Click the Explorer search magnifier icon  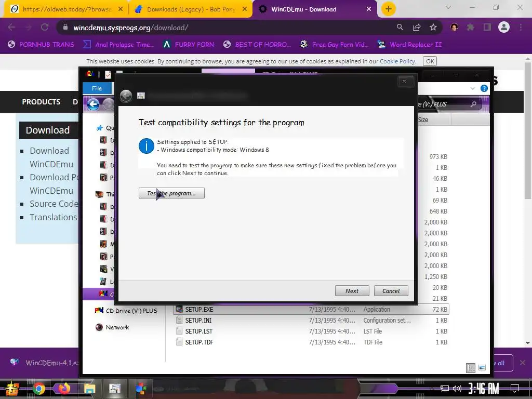point(474,104)
